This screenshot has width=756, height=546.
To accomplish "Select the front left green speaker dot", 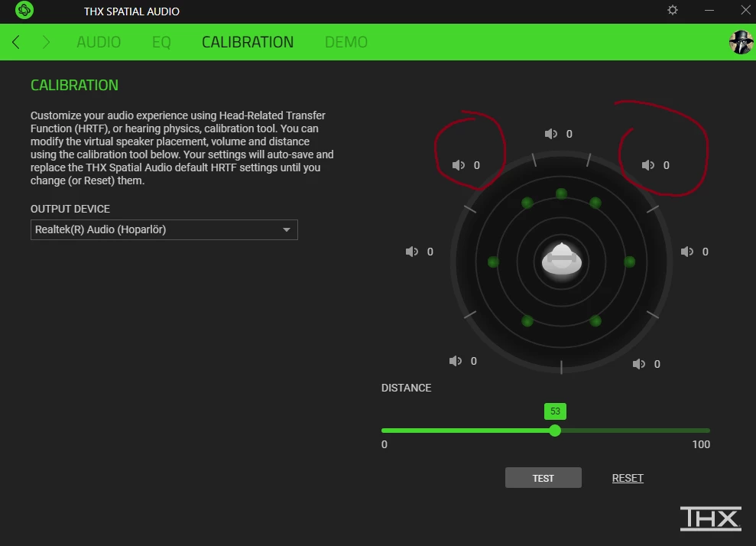I will [x=527, y=203].
